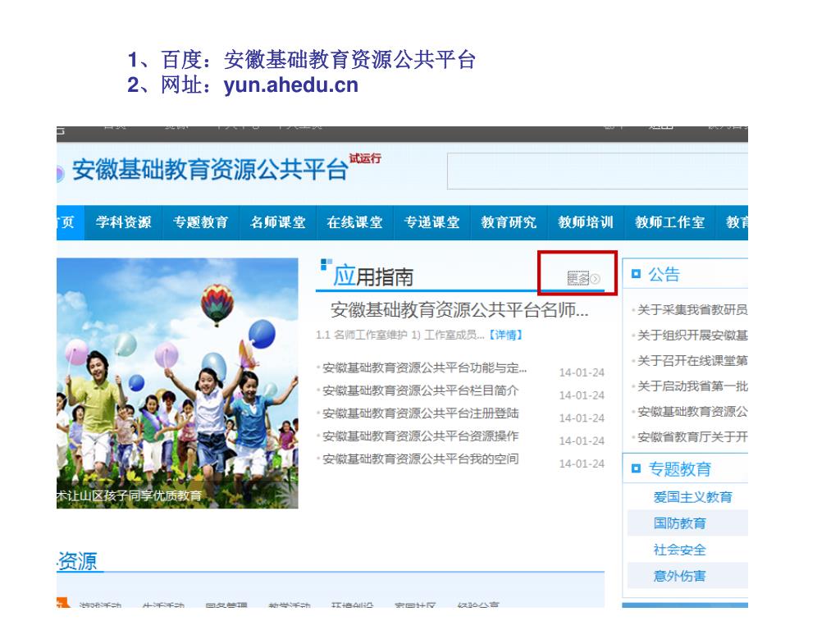Click the 更多 link in 应用指南
Screen dimensions: 840x630
(x=578, y=278)
